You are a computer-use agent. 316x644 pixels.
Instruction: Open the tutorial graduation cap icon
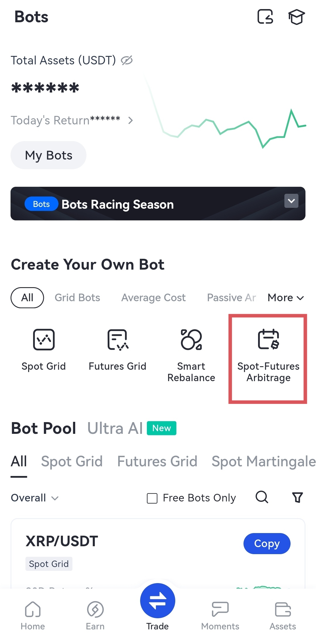coord(296,17)
